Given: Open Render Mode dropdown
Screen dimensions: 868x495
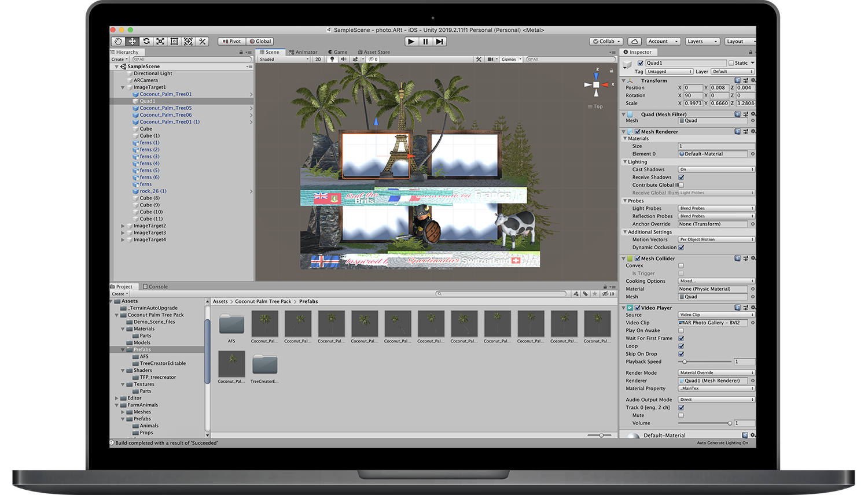Looking at the screenshot, I should pos(716,373).
